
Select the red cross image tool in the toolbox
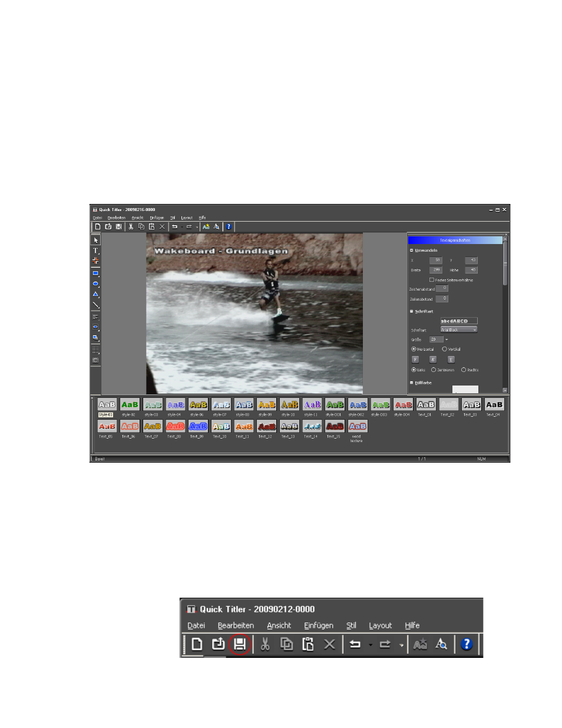coord(95,261)
